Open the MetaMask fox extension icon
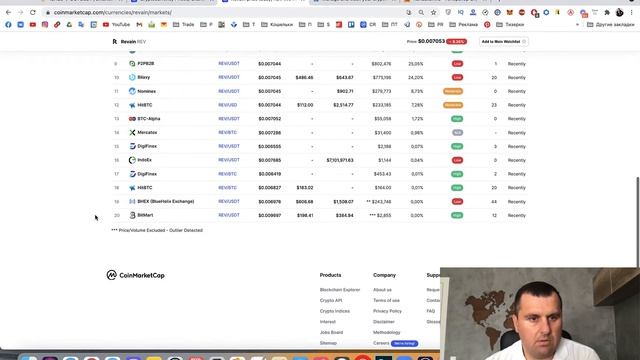The width and height of the screenshot is (640, 360). 509,13
